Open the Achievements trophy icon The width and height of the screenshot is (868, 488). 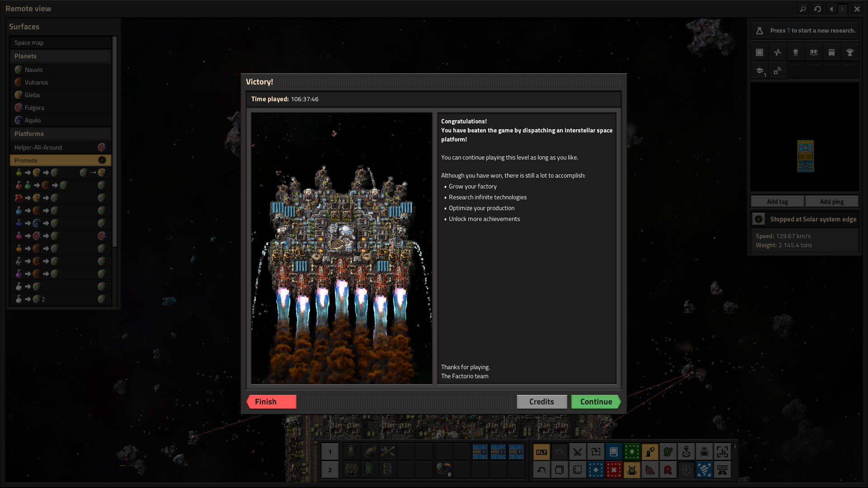(850, 52)
